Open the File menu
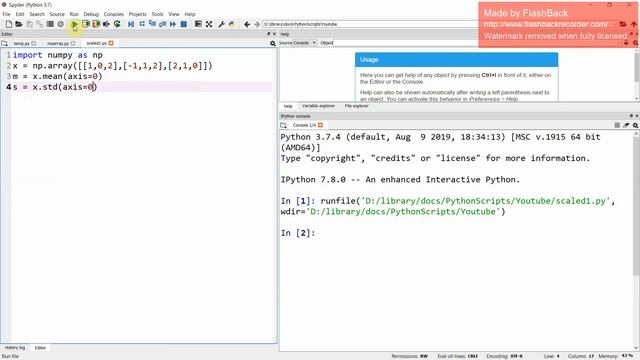This screenshot has height=360, width=640. [7, 14]
